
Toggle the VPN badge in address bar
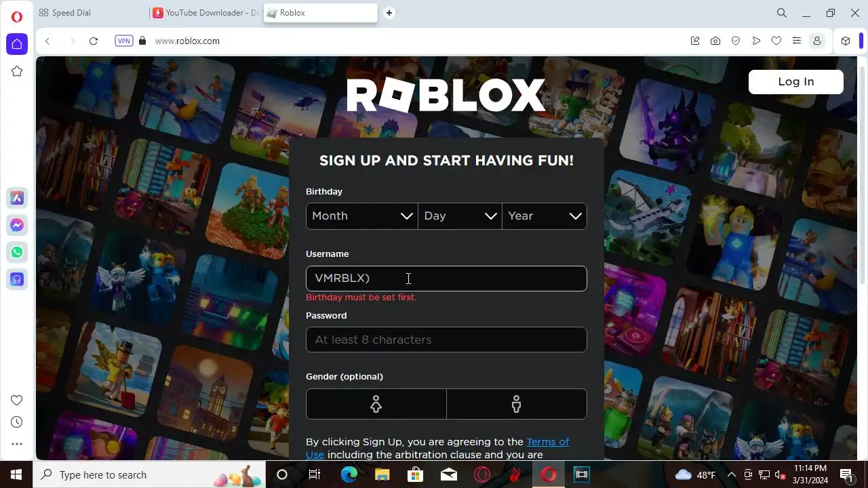pos(124,41)
